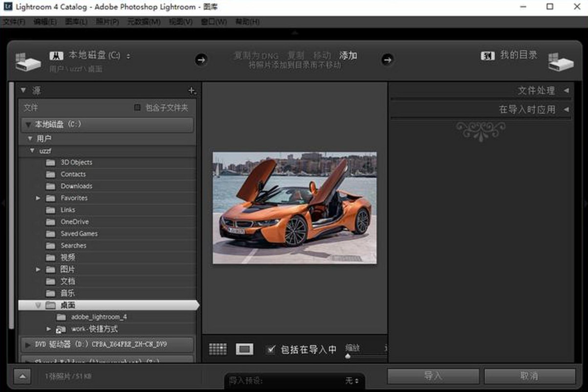Open the import preset dropdown
Screen dimensions: 588x392
[x=352, y=380]
